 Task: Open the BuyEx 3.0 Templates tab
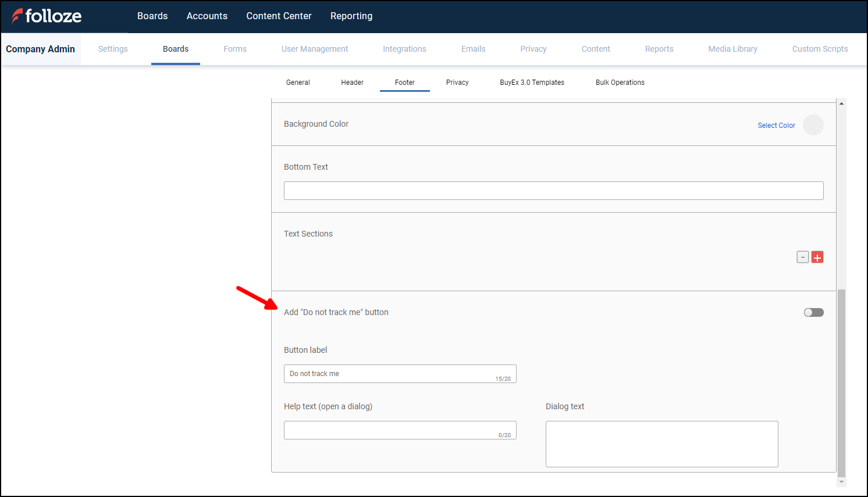pyautogui.click(x=532, y=83)
